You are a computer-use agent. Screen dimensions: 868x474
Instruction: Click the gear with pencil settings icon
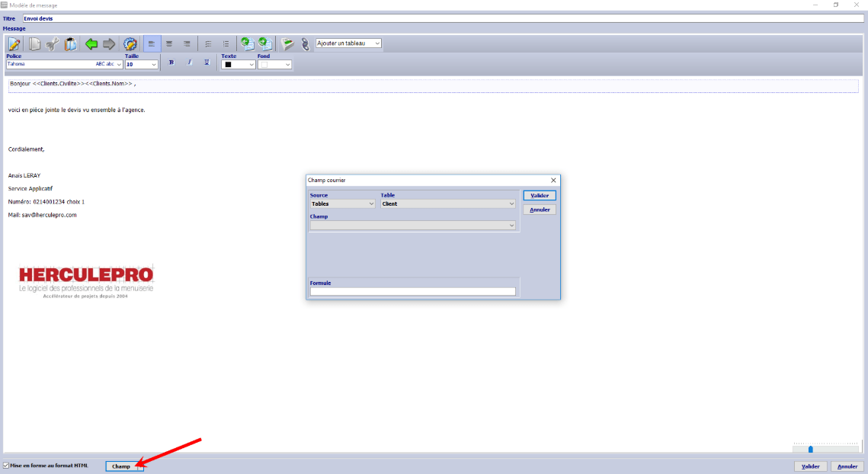(x=130, y=43)
